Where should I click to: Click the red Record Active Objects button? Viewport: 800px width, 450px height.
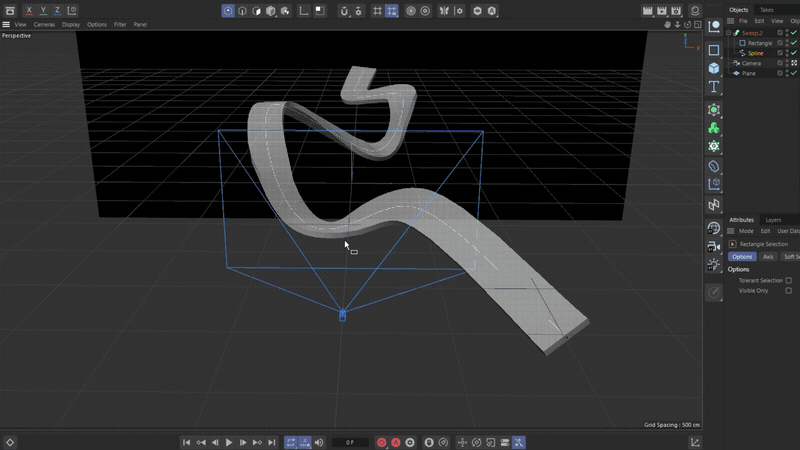pyautogui.click(x=381, y=442)
